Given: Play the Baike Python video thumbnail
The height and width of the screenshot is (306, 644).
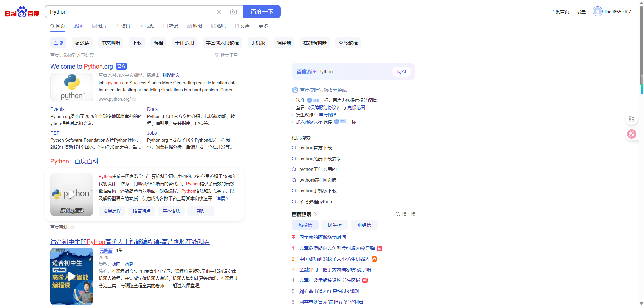Looking at the screenshot, I should click(72, 194).
